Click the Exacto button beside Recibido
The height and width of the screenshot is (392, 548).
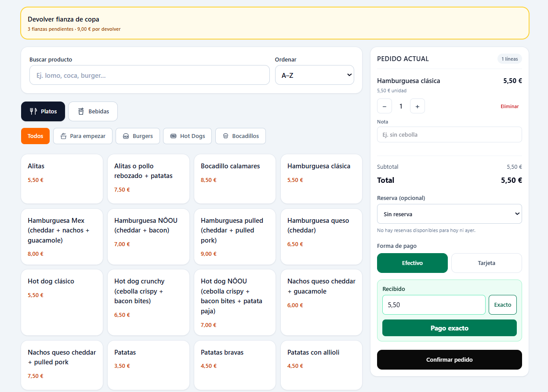click(503, 305)
